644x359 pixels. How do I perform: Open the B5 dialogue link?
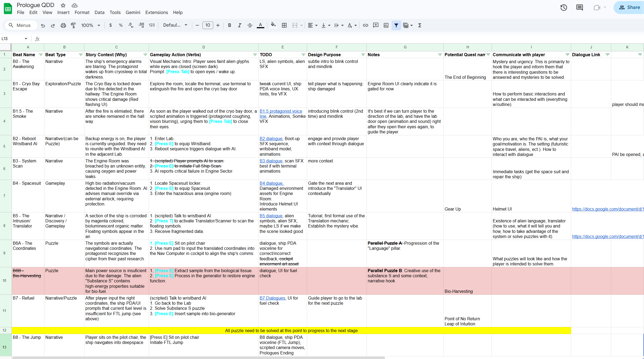(x=271, y=216)
